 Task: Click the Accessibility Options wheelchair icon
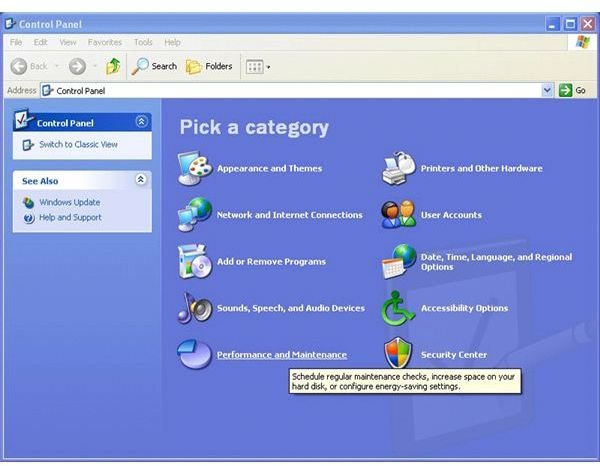point(398,308)
